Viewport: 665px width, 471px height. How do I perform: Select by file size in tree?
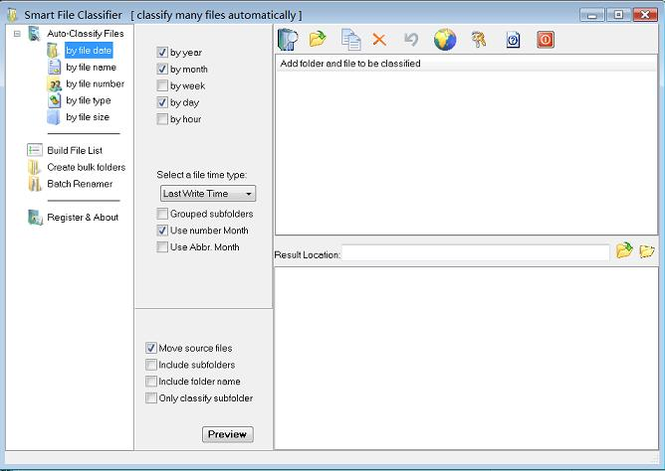click(x=87, y=117)
